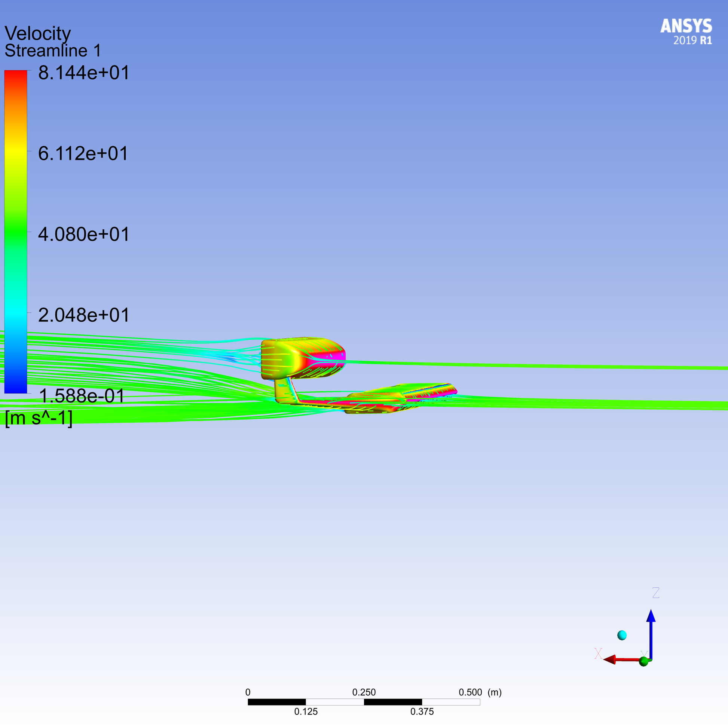
Task: Select the upper box-shaped body of model
Action: [x=298, y=358]
